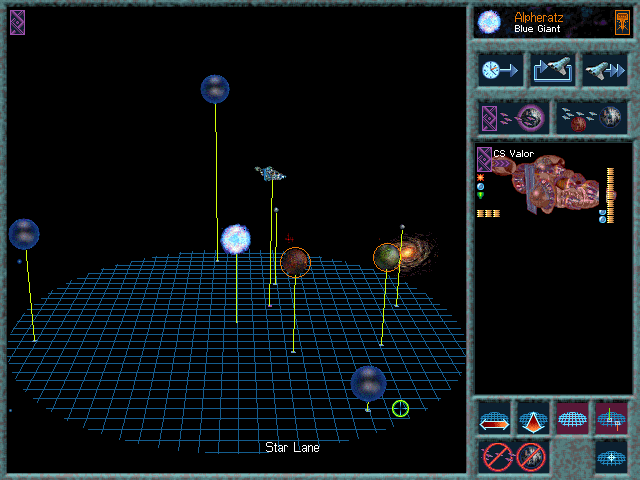Select the CS Valor ship in the list
The width and height of the screenshot is (640, 480).
(547, 186)
